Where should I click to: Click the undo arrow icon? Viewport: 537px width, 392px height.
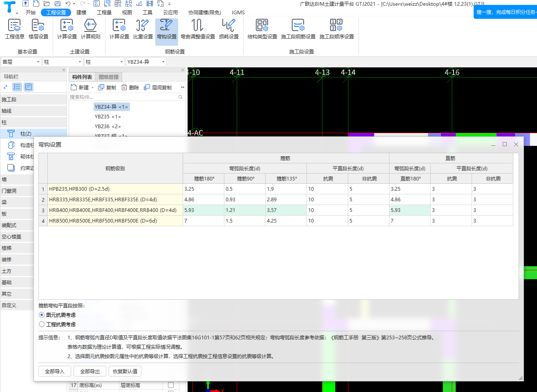pyautogui.click(x=68, y=4)
